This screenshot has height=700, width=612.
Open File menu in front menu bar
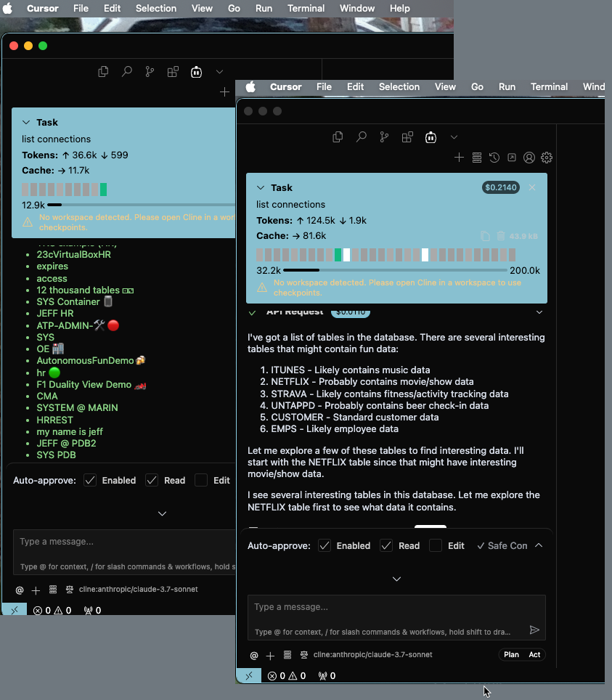(x=324, y=86)
